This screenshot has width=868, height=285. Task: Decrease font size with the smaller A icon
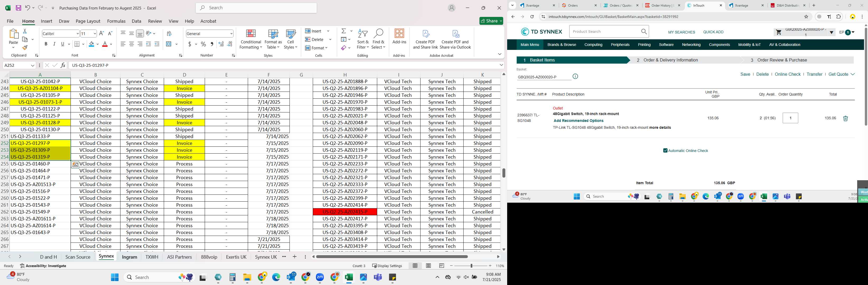point(110,33)
